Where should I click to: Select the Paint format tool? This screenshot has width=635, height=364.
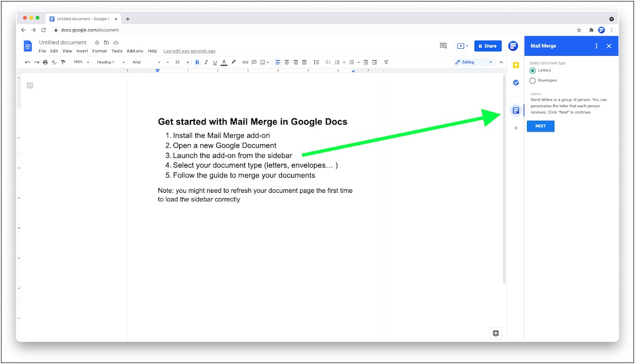point(63,62)
